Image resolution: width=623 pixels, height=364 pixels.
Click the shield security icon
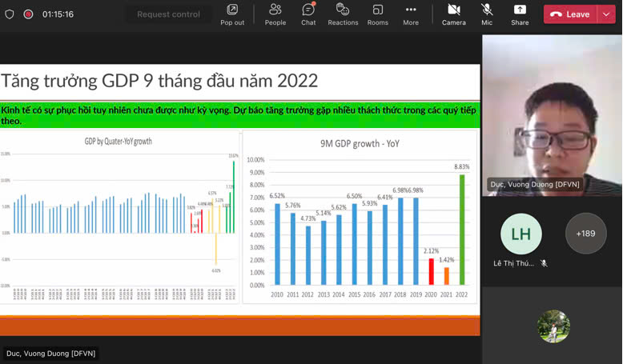[10, 14]
